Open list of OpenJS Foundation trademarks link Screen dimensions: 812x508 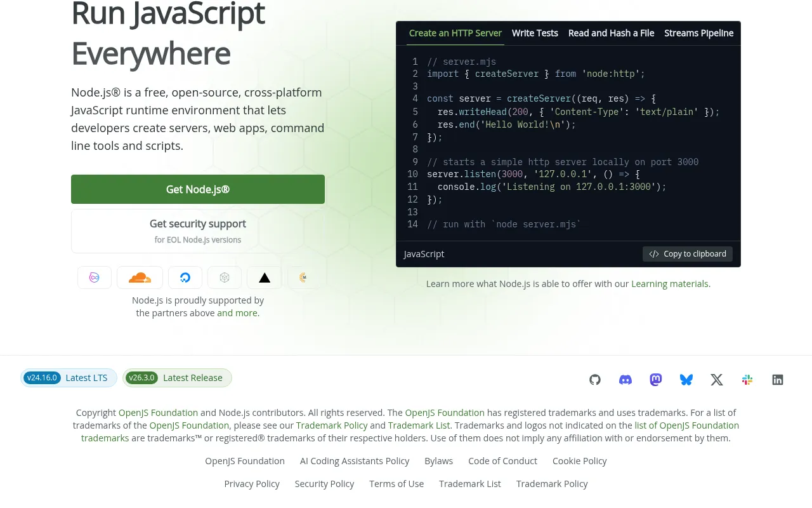point(687,425)
